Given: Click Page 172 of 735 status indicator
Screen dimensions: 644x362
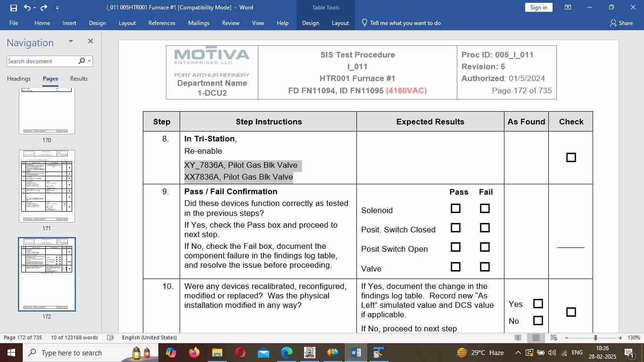Looking at the screenshot, I should [23, 337].
